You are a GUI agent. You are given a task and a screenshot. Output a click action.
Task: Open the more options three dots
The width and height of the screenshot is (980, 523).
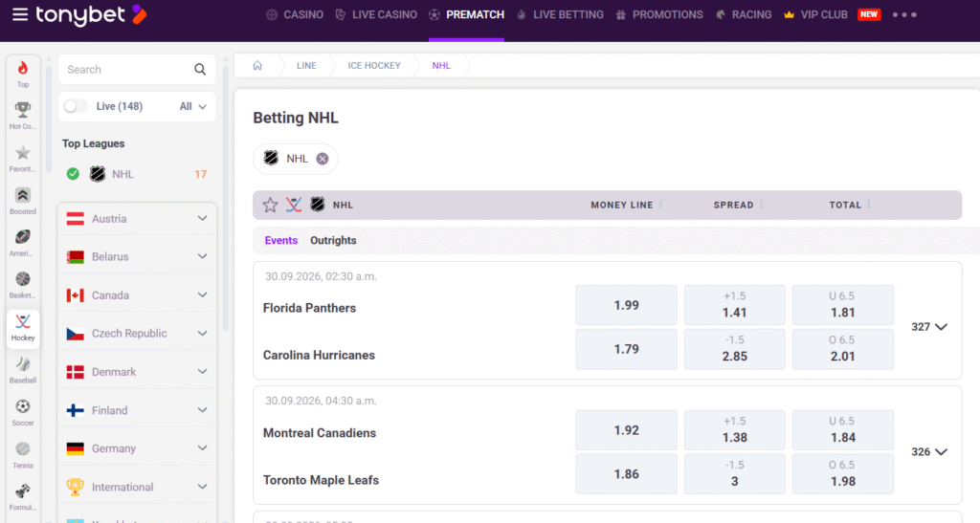tap(904, 14)
